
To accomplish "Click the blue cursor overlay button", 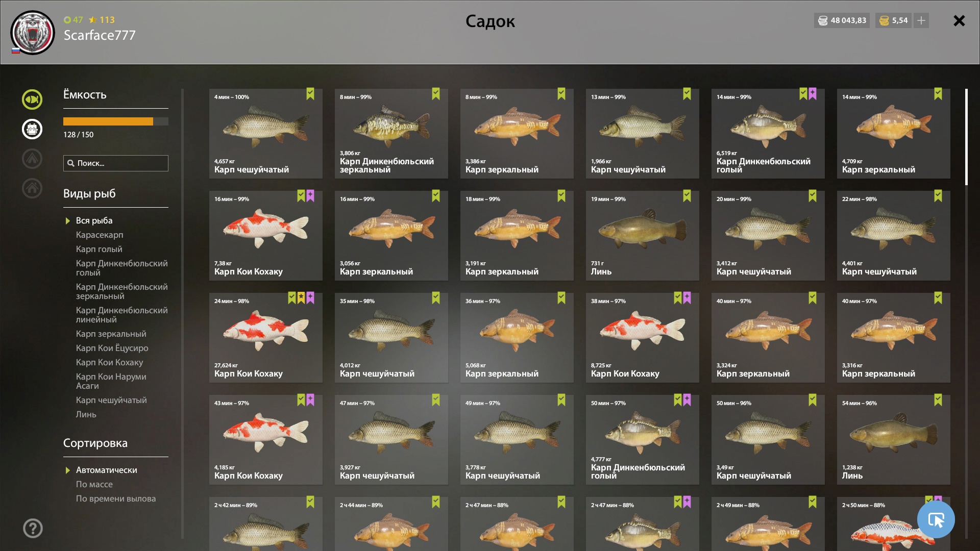I will 936,519.
